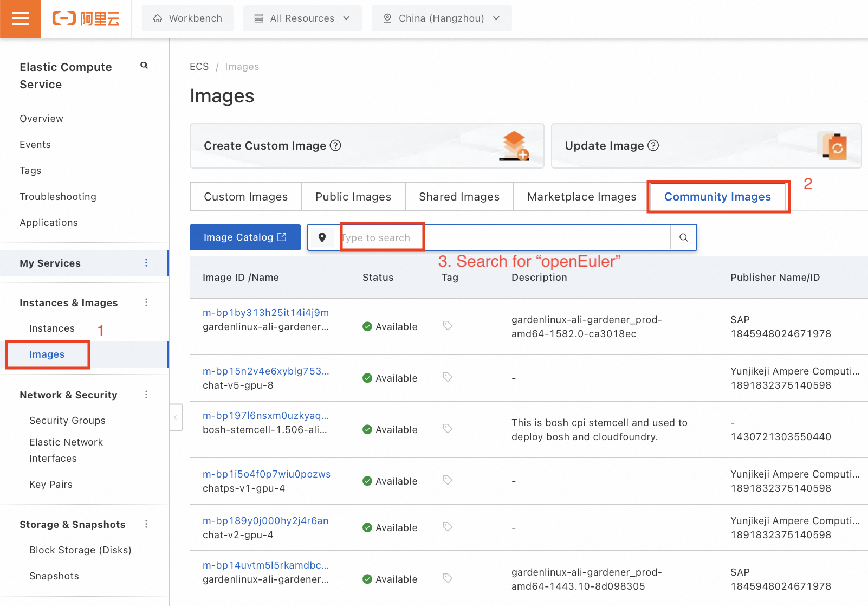Click the help icon beside Update Image
868x606 pixels.
tap(653, 145)
